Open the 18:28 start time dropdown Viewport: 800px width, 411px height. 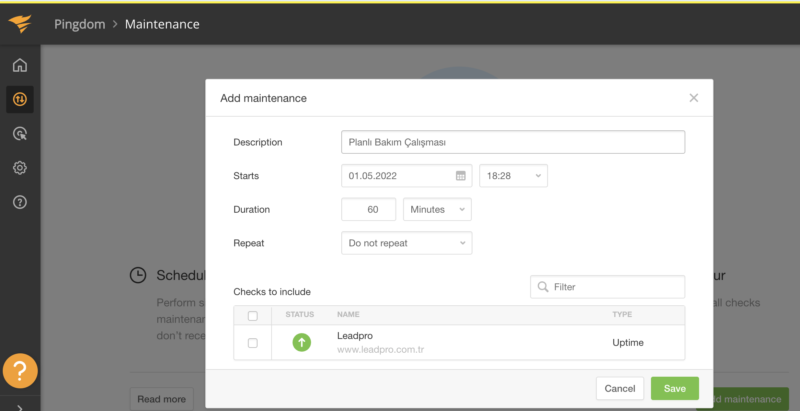513,176
